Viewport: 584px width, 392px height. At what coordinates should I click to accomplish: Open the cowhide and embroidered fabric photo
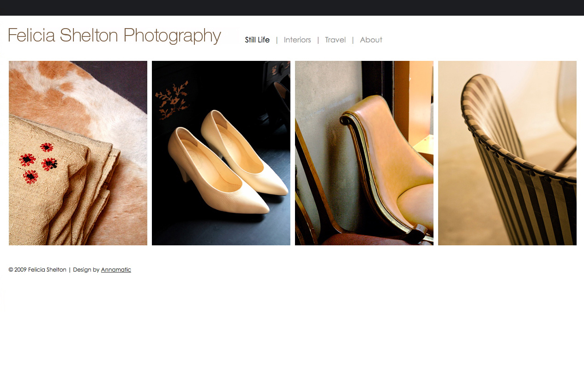click(78, 153)
